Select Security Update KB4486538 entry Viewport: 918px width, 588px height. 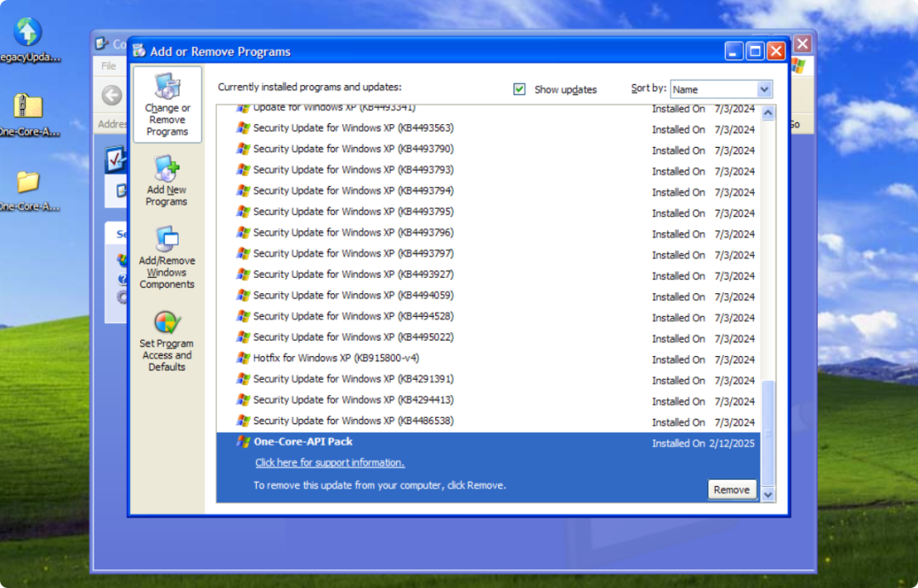(x=353, y=421)
